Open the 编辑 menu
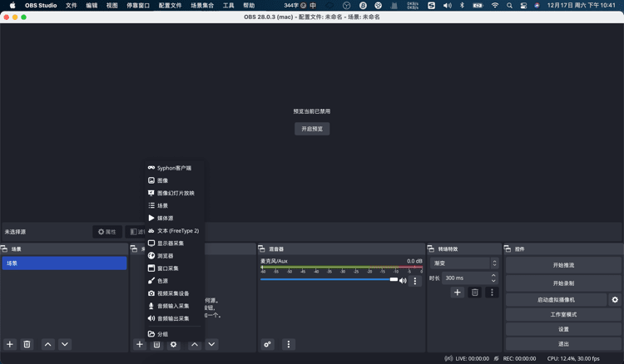624x364 pixels. [92, 6]
